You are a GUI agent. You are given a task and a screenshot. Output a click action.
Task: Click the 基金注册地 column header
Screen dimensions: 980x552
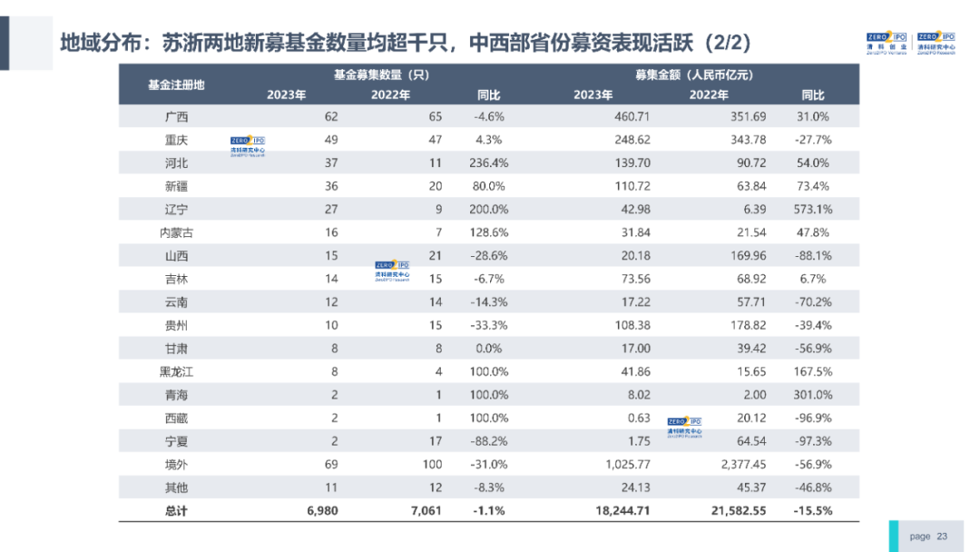[176, 85]
